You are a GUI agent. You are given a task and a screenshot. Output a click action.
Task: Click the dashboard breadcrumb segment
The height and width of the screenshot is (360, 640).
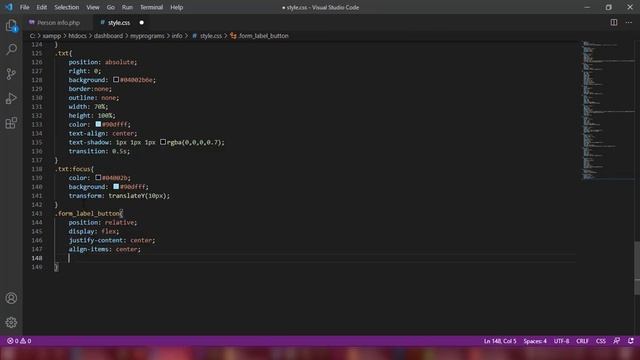click(109, 36)
